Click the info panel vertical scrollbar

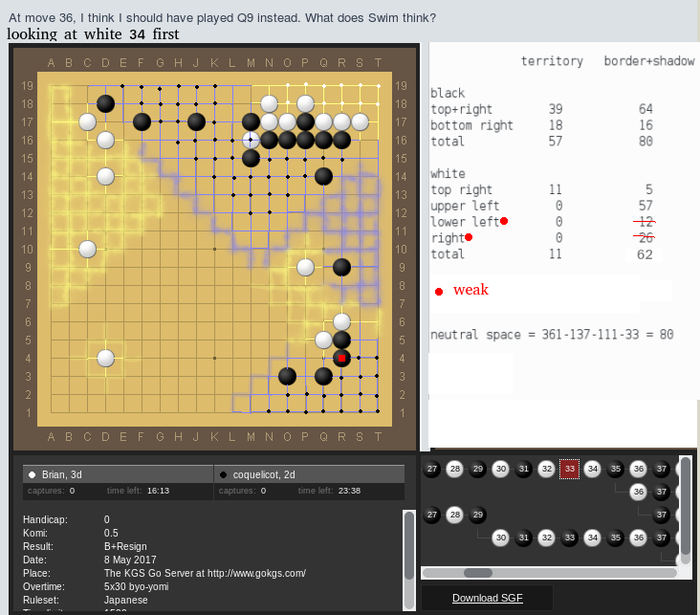point(409,546)
